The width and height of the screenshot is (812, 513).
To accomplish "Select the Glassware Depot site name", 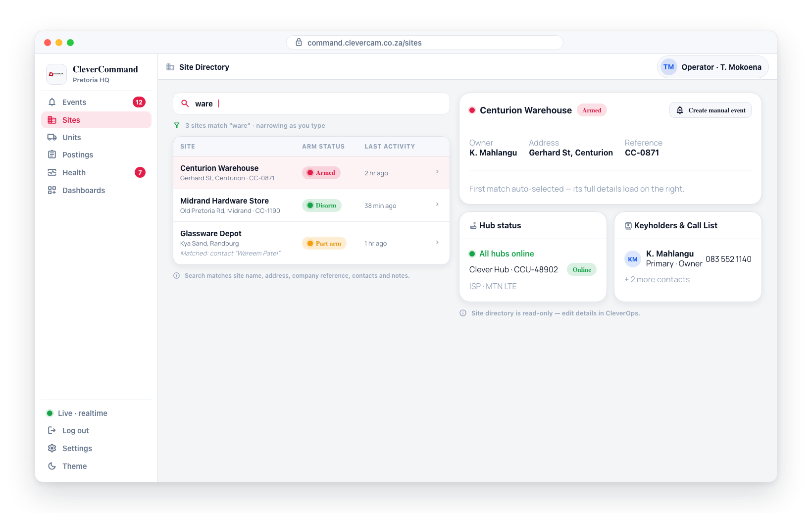I will (x=211, y=233).
